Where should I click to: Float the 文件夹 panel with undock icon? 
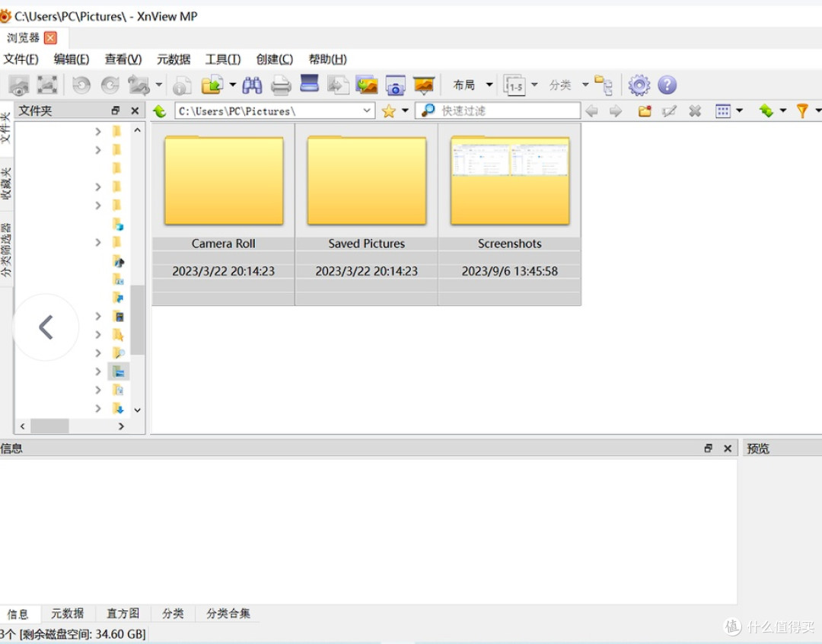[116, 110]
